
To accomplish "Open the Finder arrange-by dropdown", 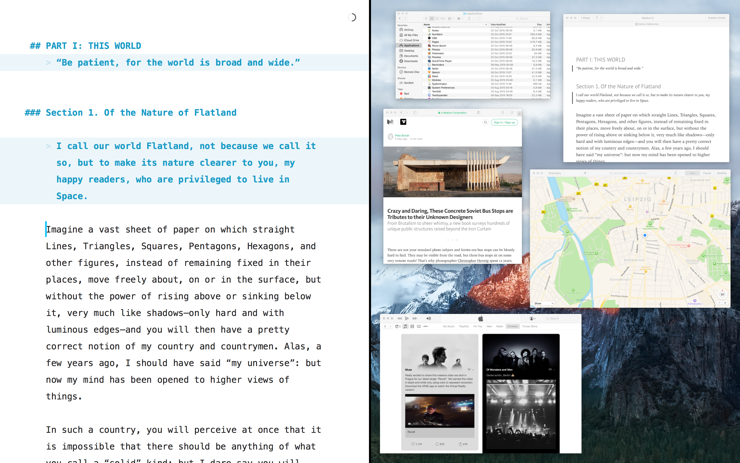I will point(451,18).
